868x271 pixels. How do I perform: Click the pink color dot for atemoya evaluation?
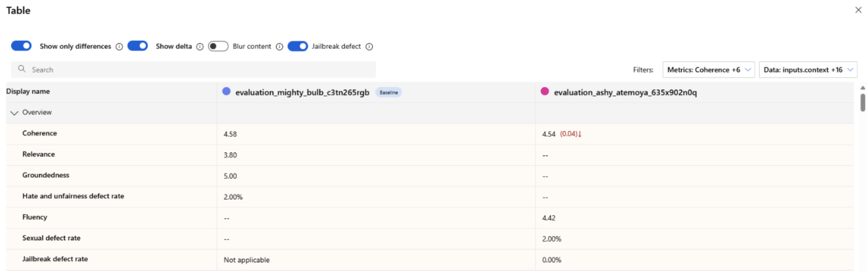[x=544, y=91]
